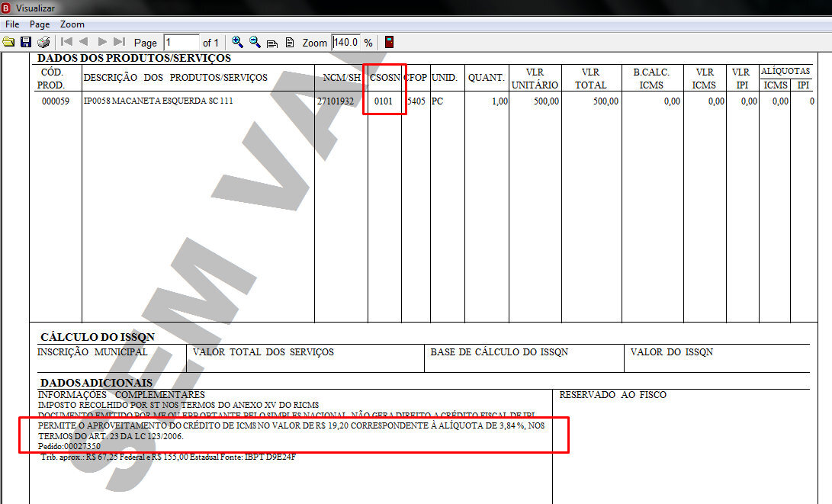Click the ALÍQUOTAS column header

[x=785, y=71]
